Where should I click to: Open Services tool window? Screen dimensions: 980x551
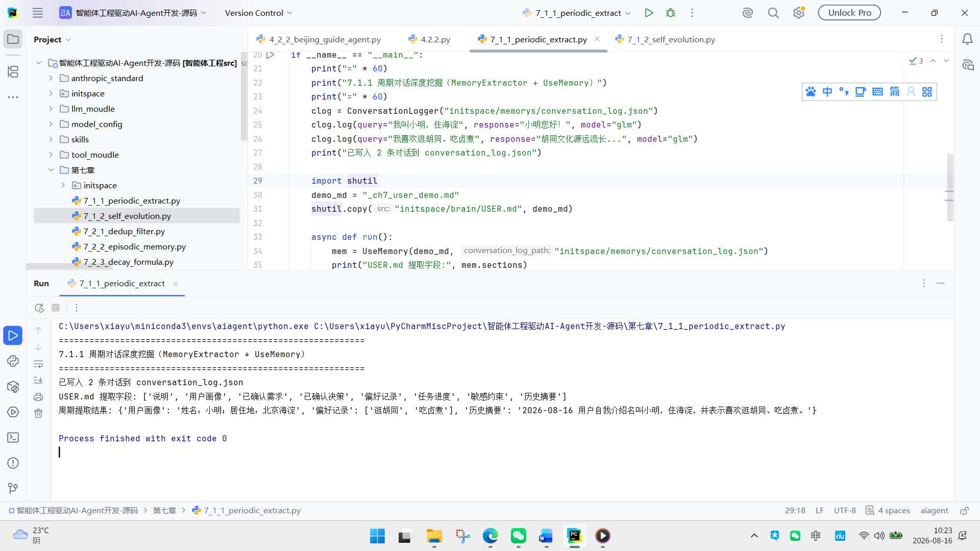[13, 412]
